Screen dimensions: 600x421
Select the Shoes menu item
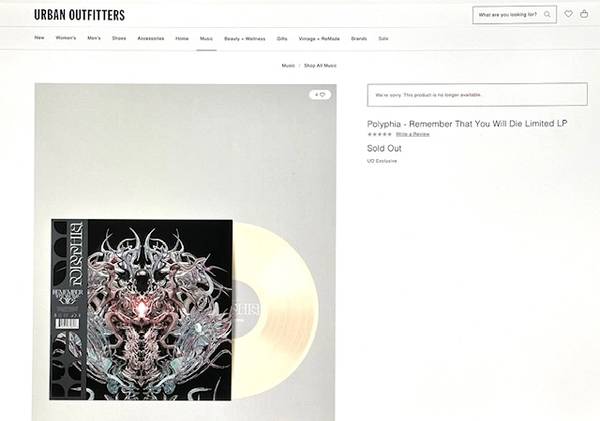[x=119, y=38]
